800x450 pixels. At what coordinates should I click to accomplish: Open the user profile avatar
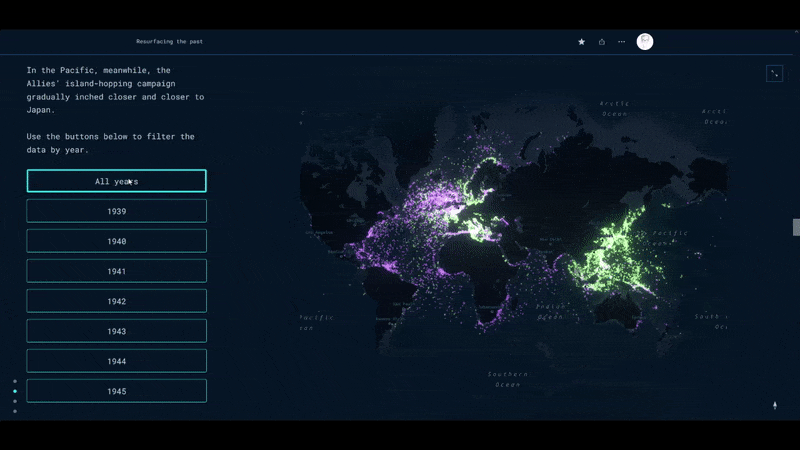645,41
